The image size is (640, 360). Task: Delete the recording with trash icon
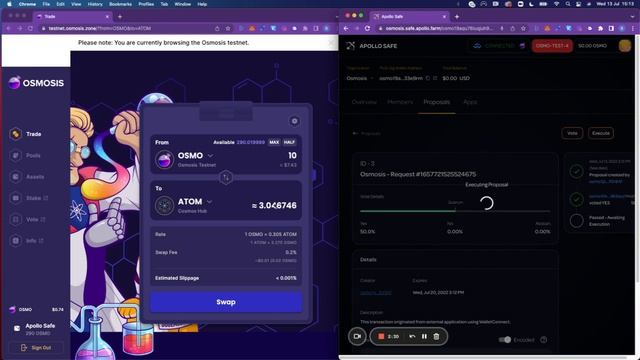tap(436, 336)
